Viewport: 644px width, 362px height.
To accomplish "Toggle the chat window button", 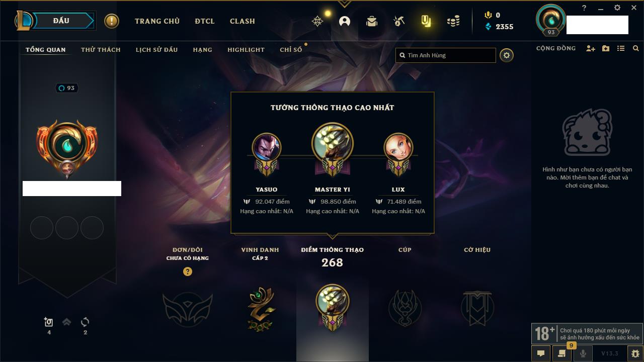I will click(541, 353).
